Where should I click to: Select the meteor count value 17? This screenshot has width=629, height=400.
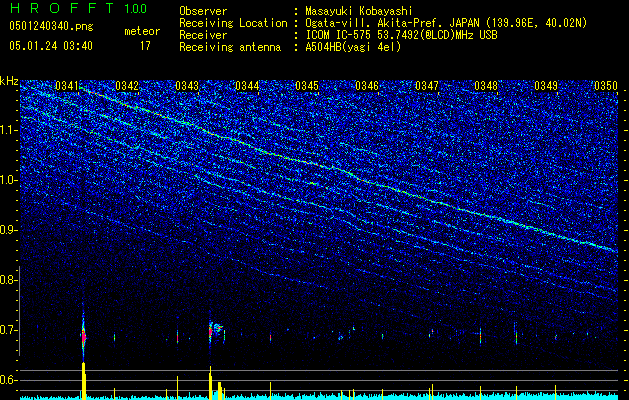pos(145,46)
